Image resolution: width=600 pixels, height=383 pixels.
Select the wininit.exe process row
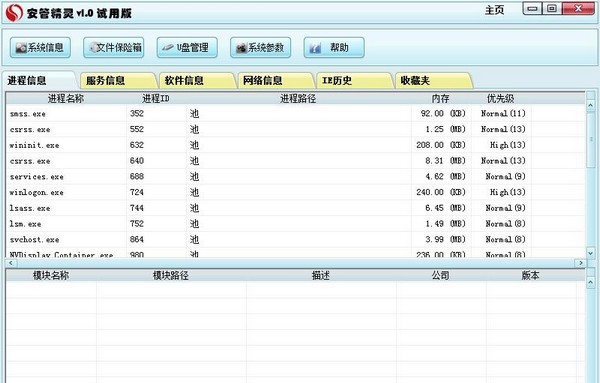pos(295,145)
